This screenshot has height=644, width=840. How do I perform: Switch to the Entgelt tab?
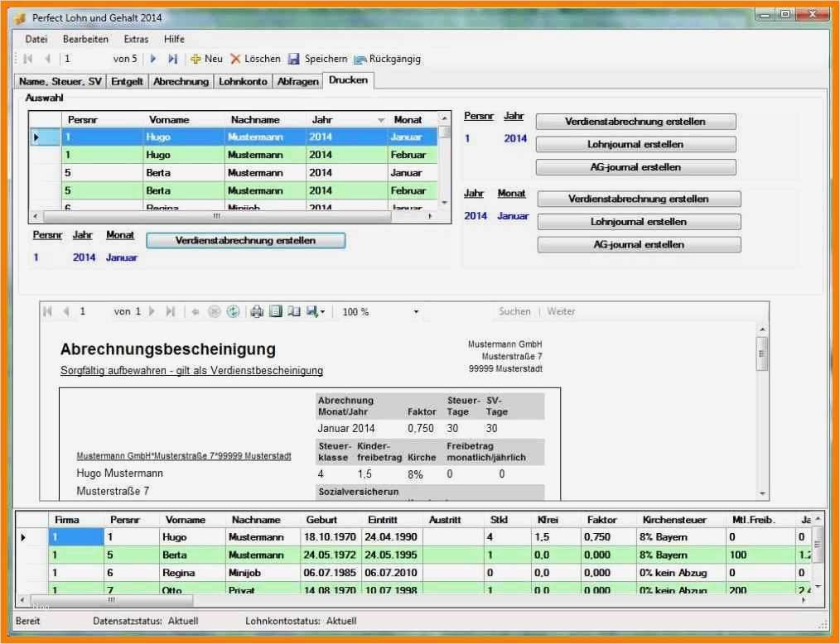coord(127,80)
